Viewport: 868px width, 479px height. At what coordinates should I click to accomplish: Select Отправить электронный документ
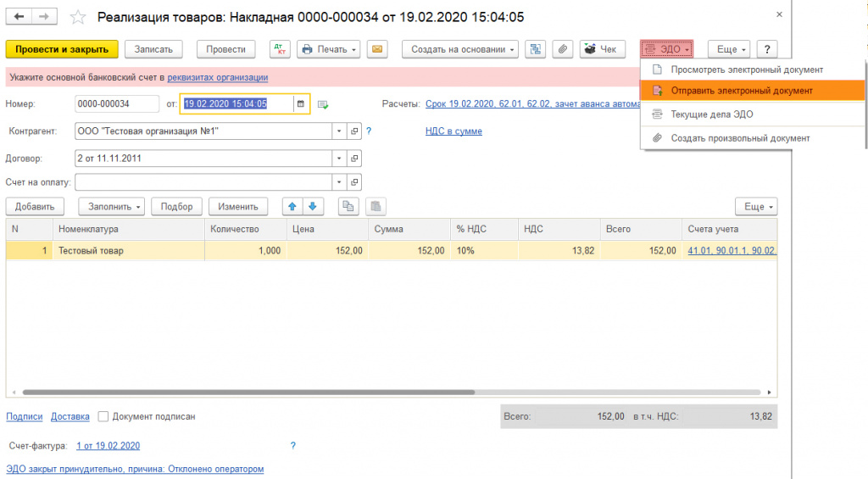click(x=753, y=90)
